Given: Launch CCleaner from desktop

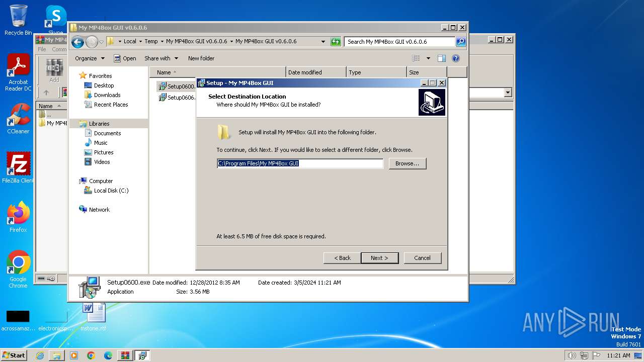Looking at the screenshot, I should 18,119.
